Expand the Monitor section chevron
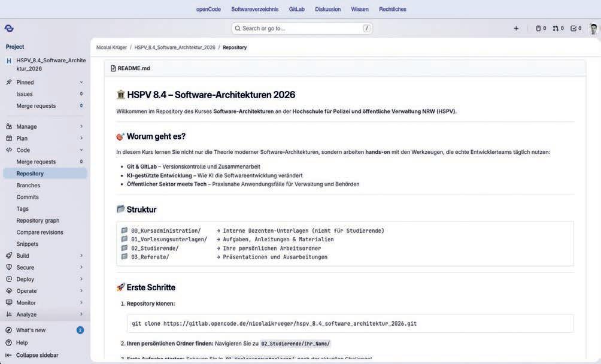The height and width of the screenshot is (364, 601). pyautogui.click(x=81, y=303)
